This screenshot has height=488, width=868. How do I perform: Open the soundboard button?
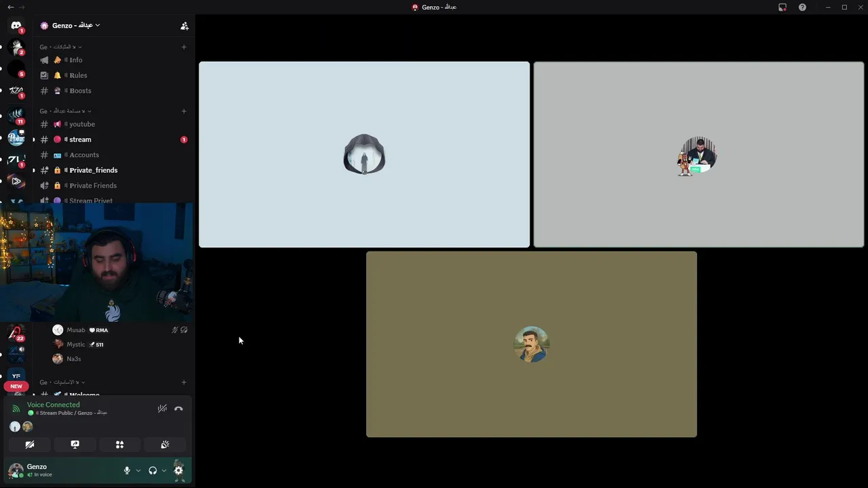[x=165, y=445]
